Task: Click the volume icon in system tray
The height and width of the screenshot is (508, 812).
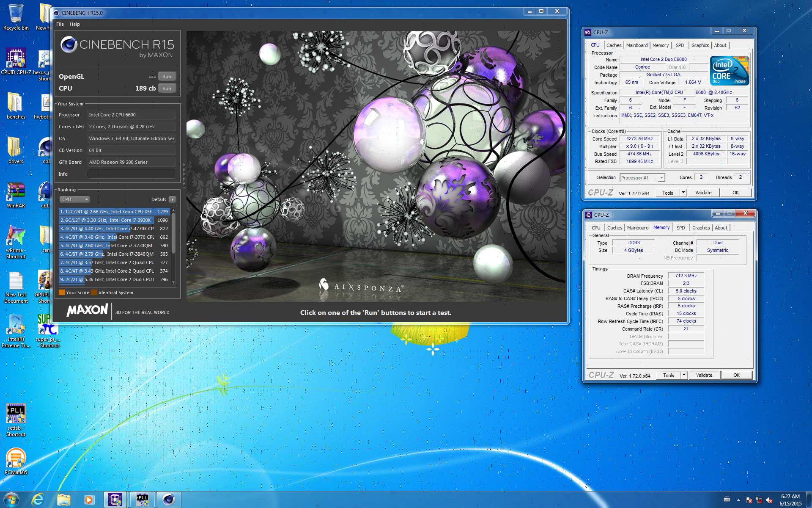Action: (769, 500)
